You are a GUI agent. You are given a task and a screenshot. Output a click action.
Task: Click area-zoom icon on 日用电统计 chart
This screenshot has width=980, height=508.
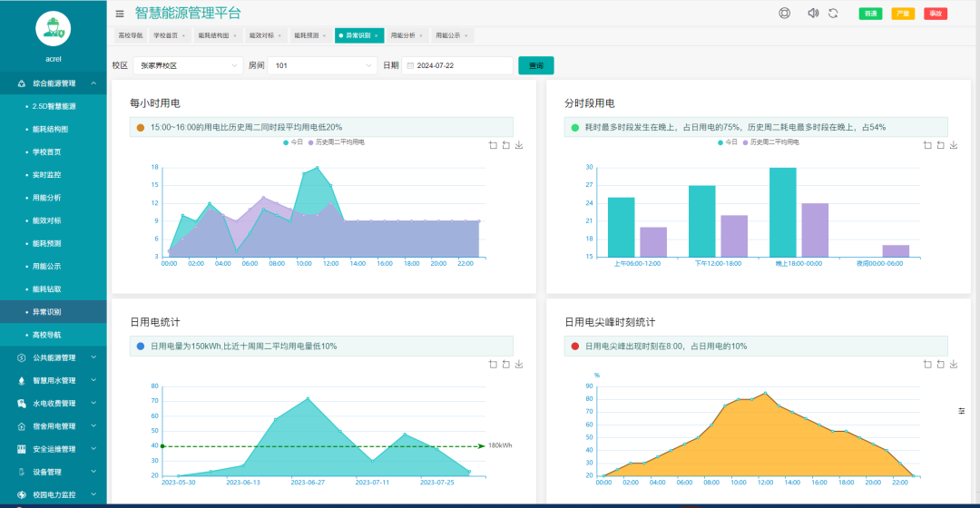(x=493, y=365)
